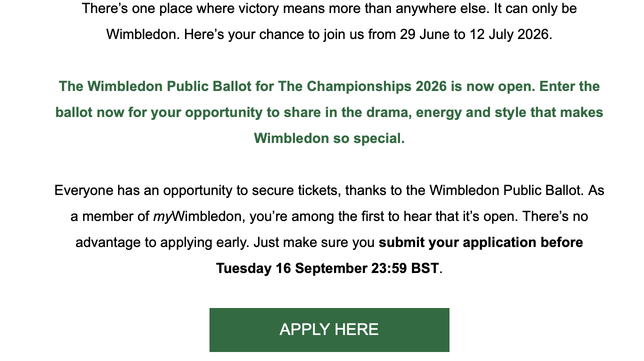
Task: Click the green APPLY HERE button
Action: click(x=329, y=329)
